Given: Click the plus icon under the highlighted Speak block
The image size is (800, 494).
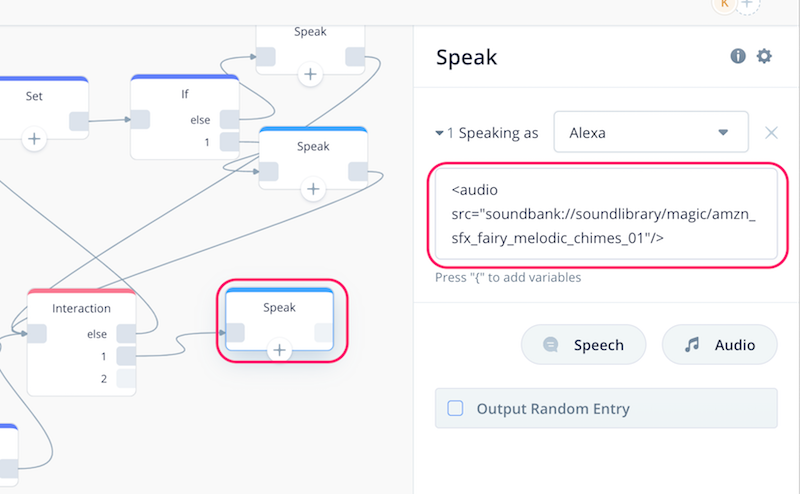Looking at the screenshot, I should (x=279, y=350).
